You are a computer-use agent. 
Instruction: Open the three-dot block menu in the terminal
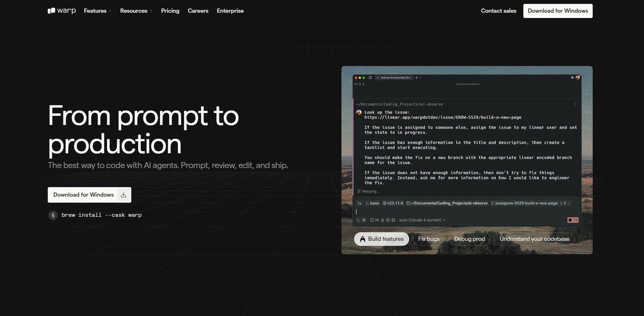[575, 104]
